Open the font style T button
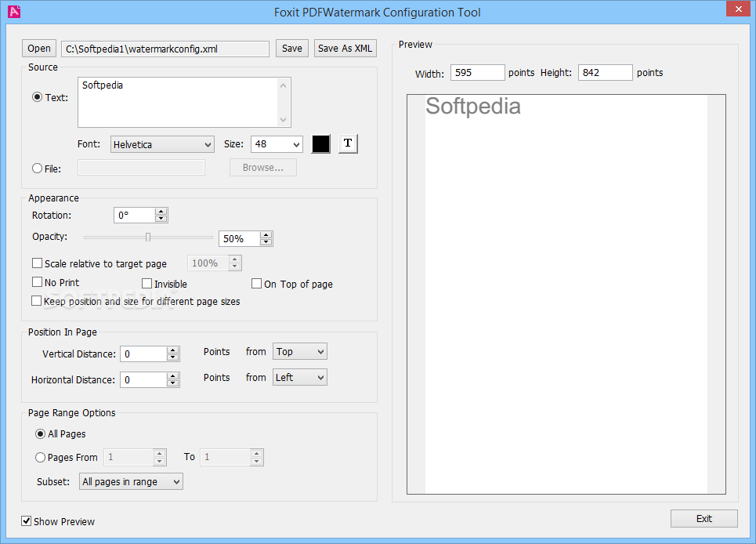756x544 pixels. point(348,143)
